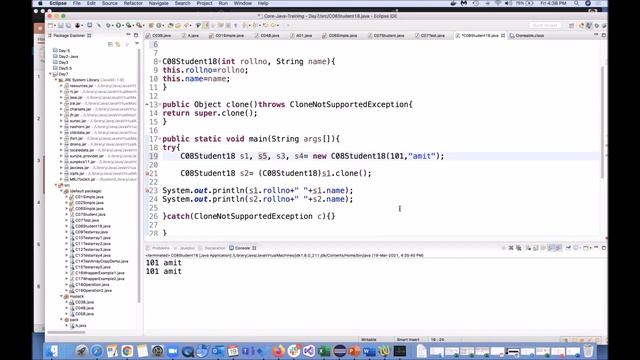Click Collapse All in Package Explorer
The height and width of the screenshot is (360, 640).
[x=110, y=44]
